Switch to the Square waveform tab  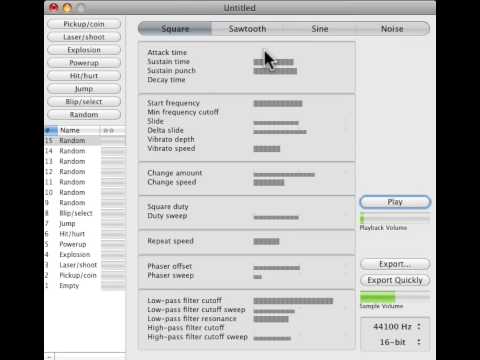(175, 29)
